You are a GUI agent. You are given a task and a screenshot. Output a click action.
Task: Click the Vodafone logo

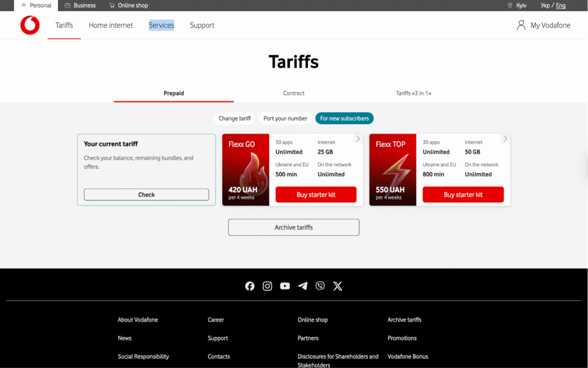[30, 25]
